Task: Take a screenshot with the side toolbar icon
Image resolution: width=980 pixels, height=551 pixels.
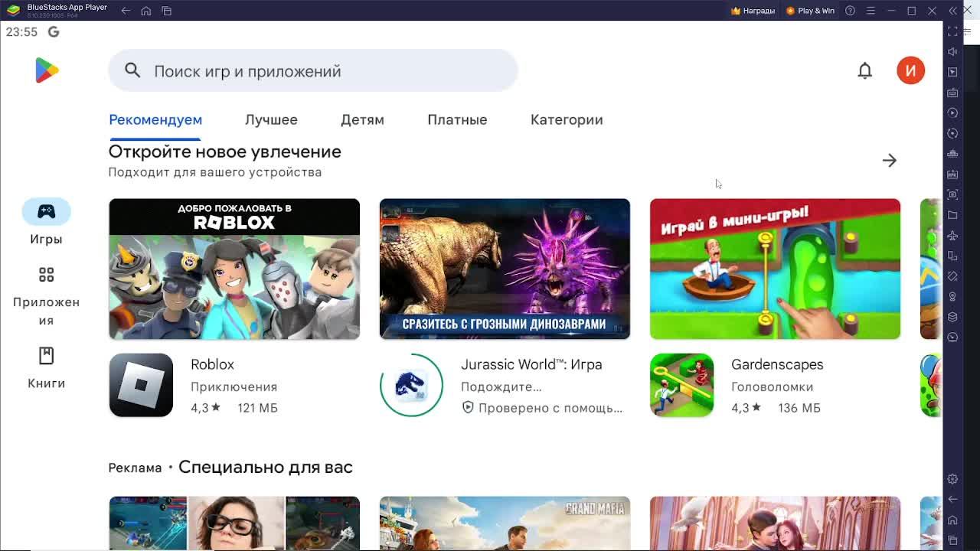Action: (x=952, y=194)
